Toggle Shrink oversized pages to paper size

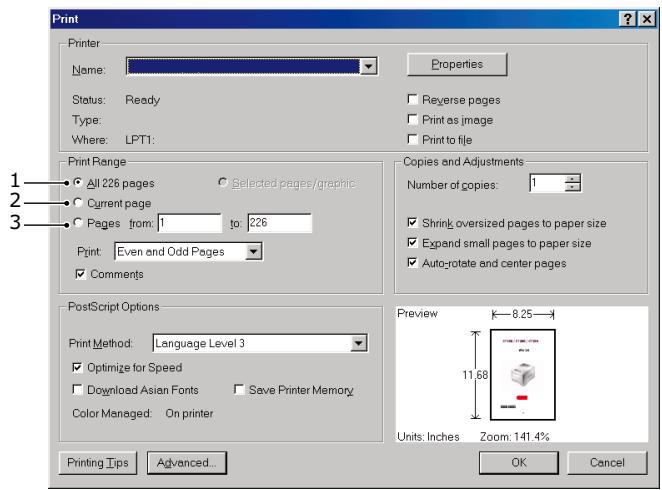point(412,222)
